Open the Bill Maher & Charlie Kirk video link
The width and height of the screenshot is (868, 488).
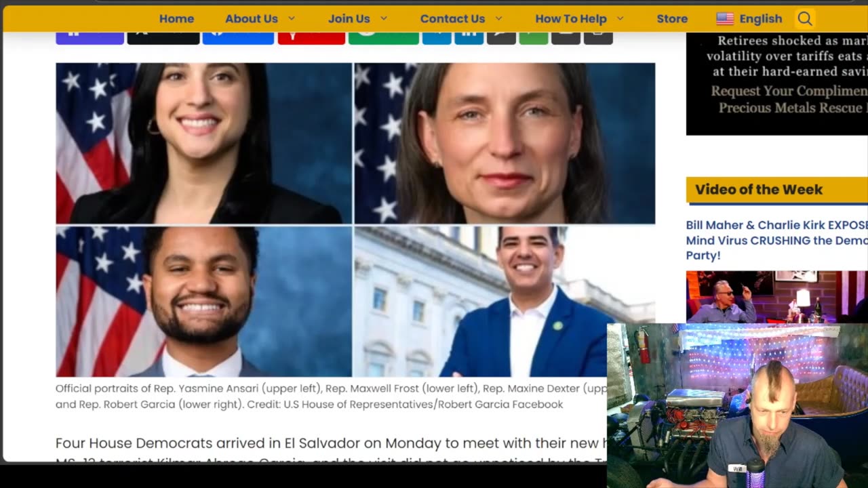point(776,240)
